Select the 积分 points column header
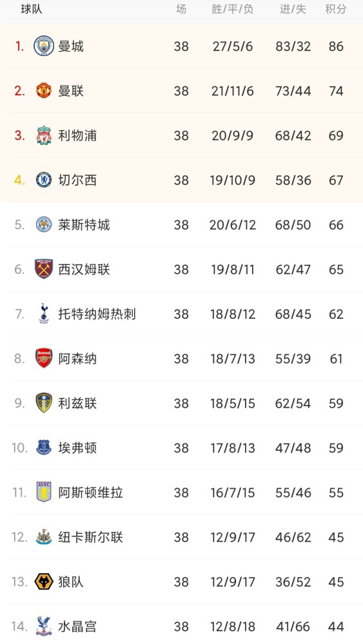 pos(336,9)
